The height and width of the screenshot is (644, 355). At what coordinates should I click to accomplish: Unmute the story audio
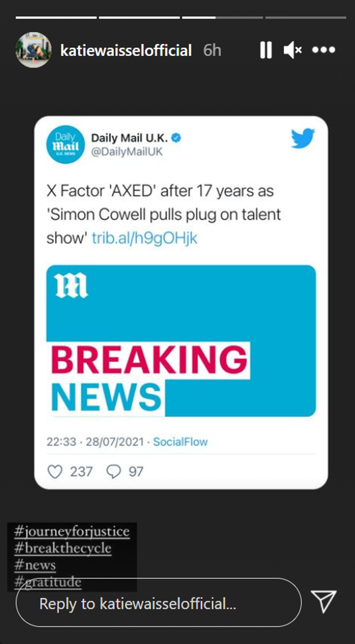(x=293, y=50)
